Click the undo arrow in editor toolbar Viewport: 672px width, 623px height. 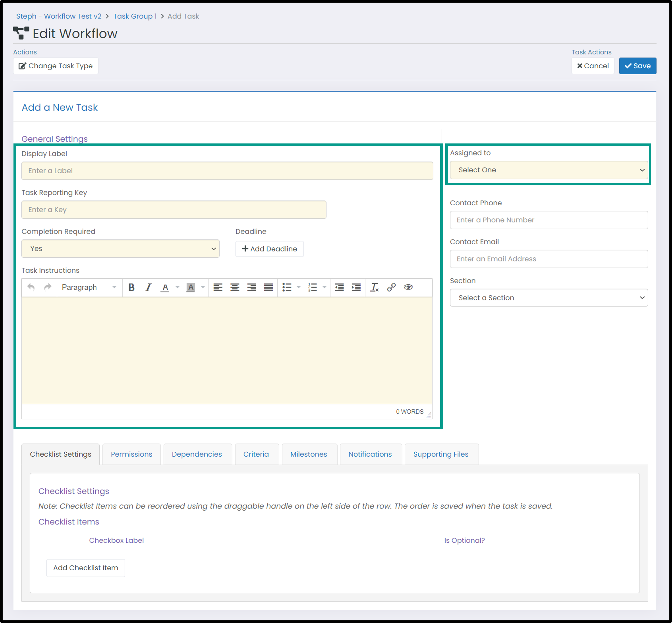pyautogui.click(x=31, y=287)
